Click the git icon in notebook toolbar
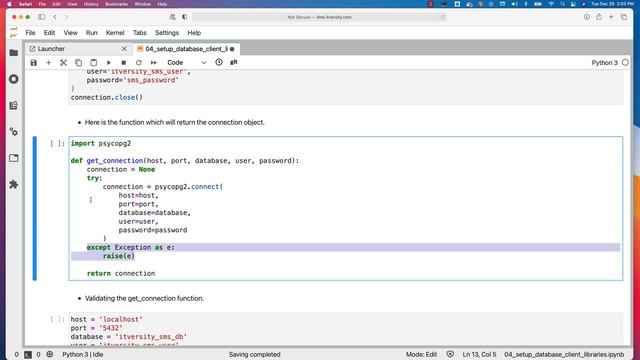This screenshot has height=360, width=640. click(x=233, y=62)
